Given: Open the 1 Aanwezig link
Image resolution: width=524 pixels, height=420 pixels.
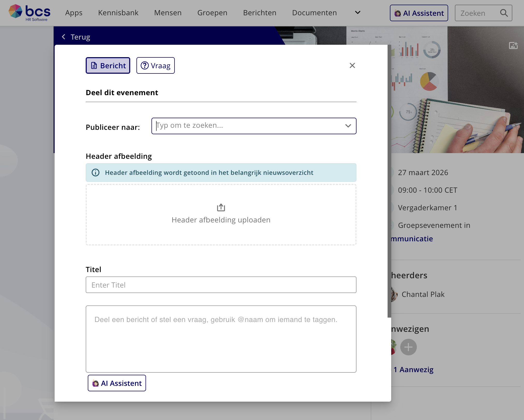Looking at the screenshot, I should [x=413, y=370].
